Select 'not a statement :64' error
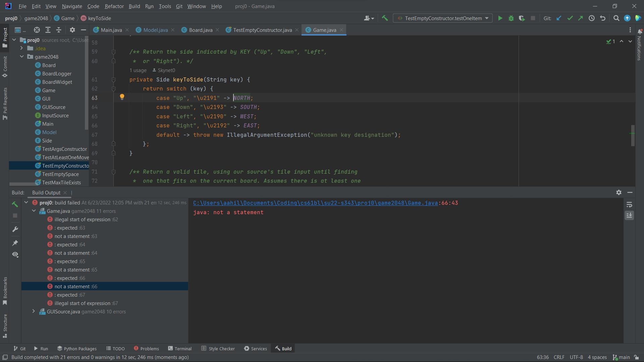Image resolution: width=644 pixels, height=362 pixels. 76,253
